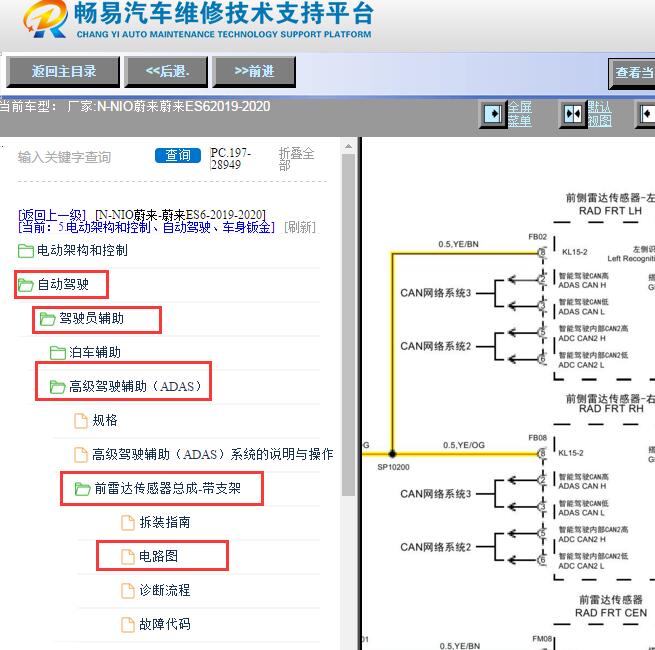Viewport: 655px width, 650px height.
Task: Click the open folder icon beside 自动驾驶
Action: point(26,285)
